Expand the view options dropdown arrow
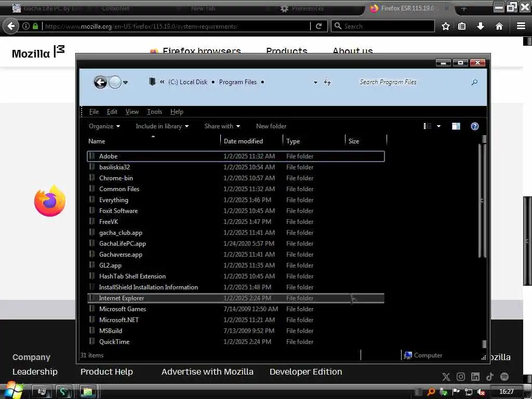The image size is (532, 399). click(x=438, y=126)
